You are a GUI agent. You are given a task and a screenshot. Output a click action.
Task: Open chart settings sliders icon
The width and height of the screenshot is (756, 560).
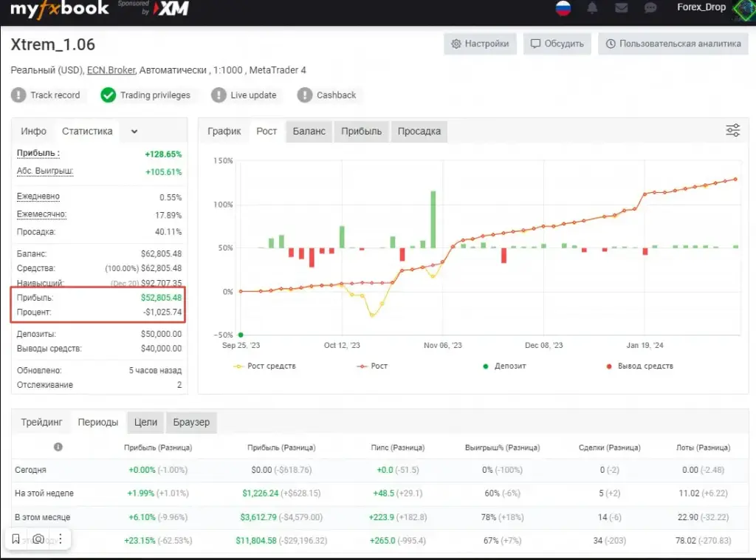pos(733,130)
